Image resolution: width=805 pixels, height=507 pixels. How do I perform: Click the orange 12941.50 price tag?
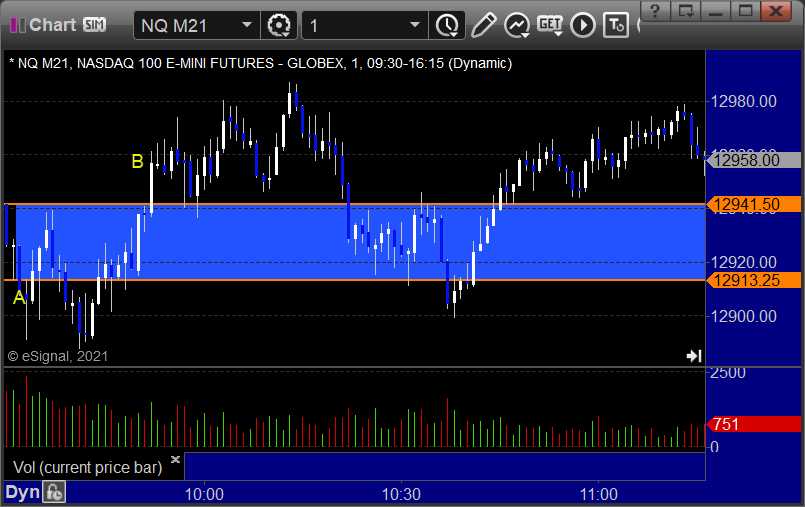point(753,204)
